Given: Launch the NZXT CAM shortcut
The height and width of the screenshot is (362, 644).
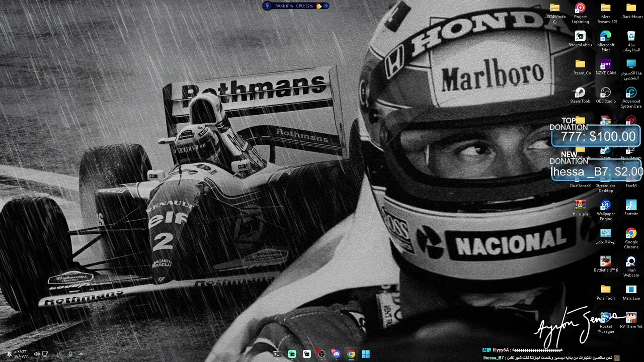Looking at the screenshot, I should [606, 67].
